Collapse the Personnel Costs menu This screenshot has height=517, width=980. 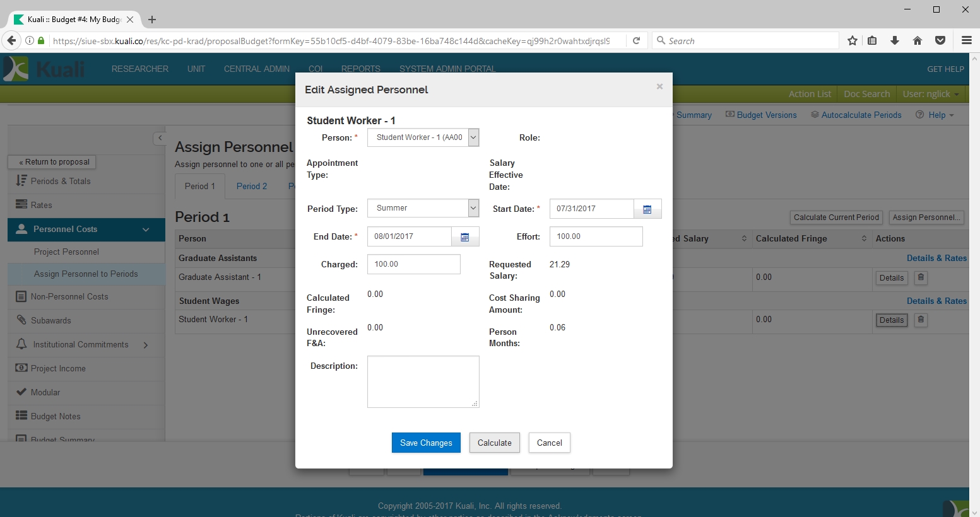tap(146, 229)
